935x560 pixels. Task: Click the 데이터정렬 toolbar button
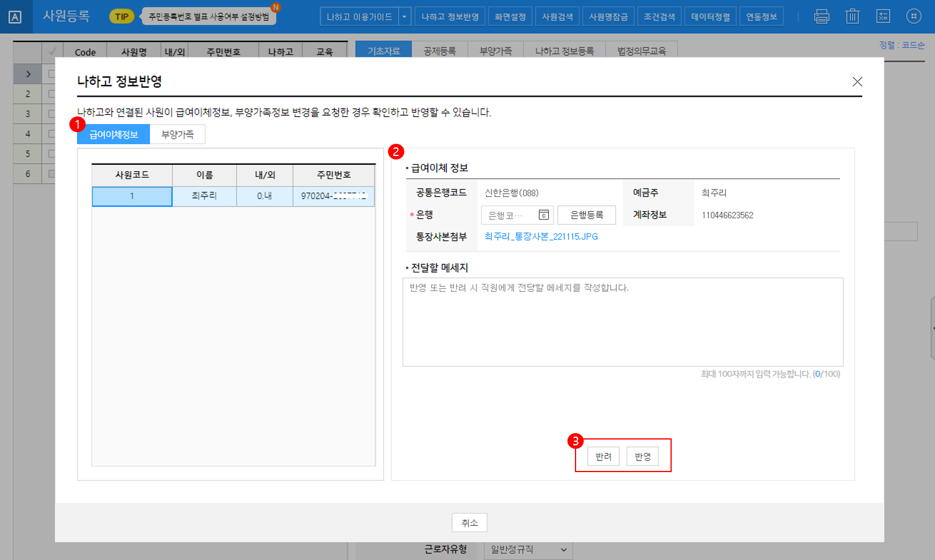[x=711, y=16]
